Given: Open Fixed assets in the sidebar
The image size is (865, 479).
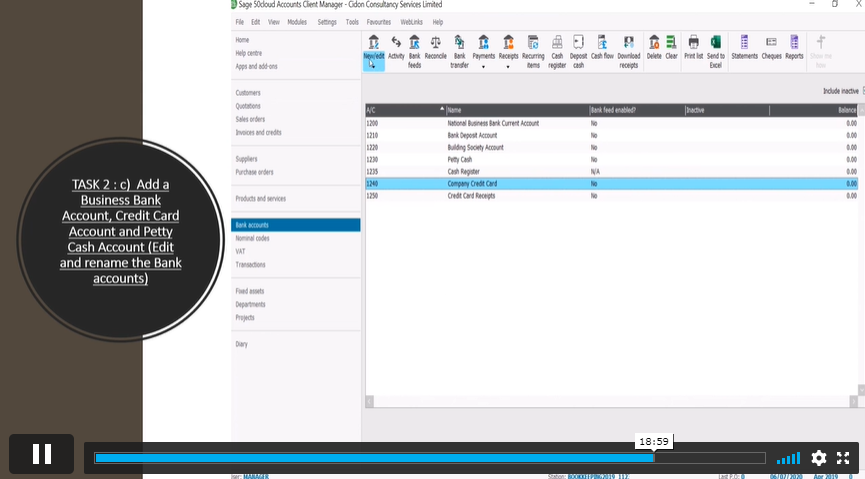Looking at the screenshot, I should [x=249, y=291].
